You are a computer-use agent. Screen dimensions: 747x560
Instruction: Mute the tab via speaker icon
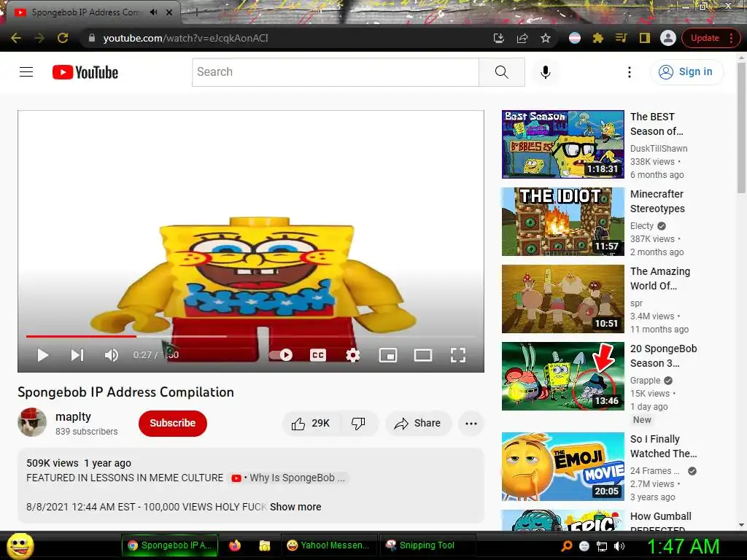tap(153, 12)
